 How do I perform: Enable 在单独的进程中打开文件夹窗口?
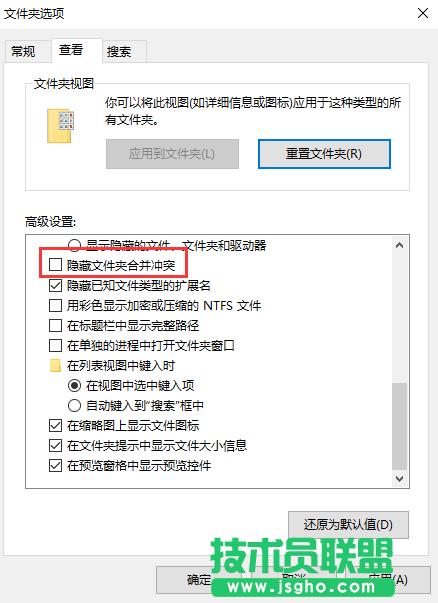(55, 346)
